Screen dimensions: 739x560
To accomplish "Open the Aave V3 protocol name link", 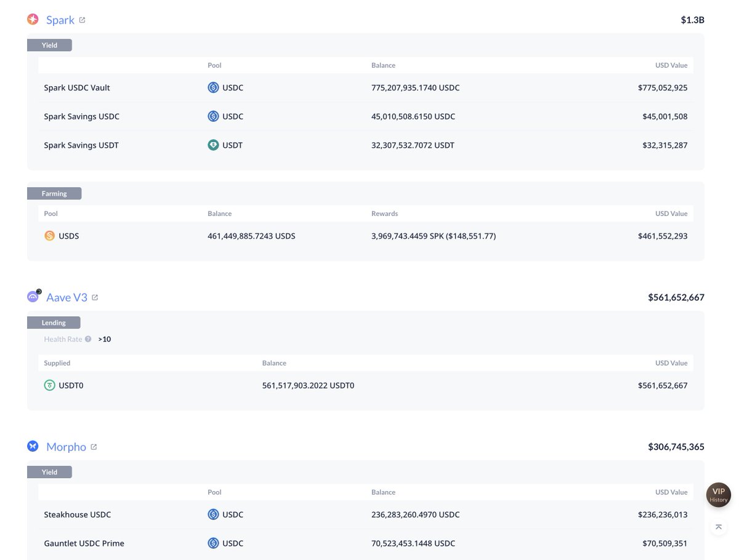I will click(x=67, y=297).
